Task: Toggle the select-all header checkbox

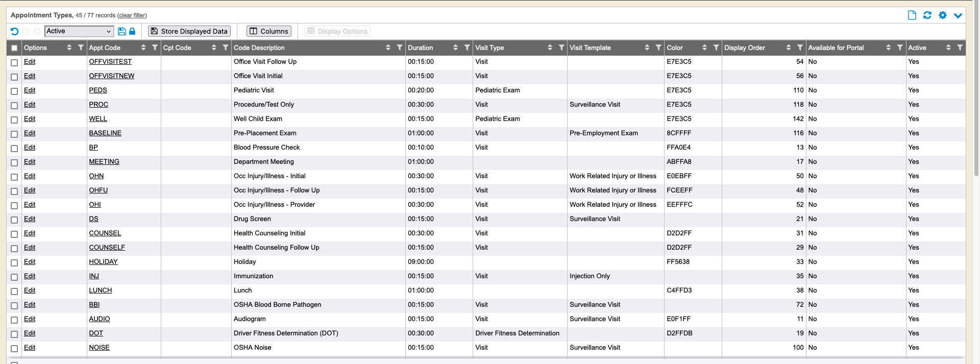Action: tap(14, 48)
